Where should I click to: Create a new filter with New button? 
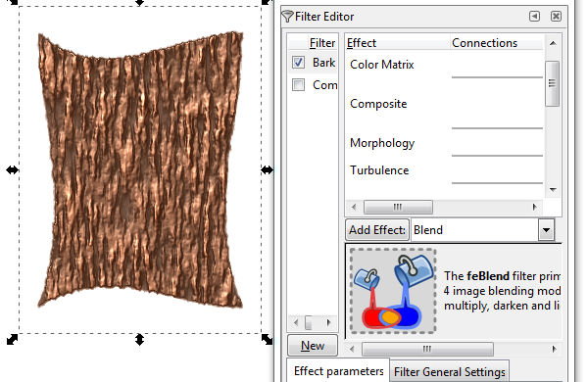313,345
